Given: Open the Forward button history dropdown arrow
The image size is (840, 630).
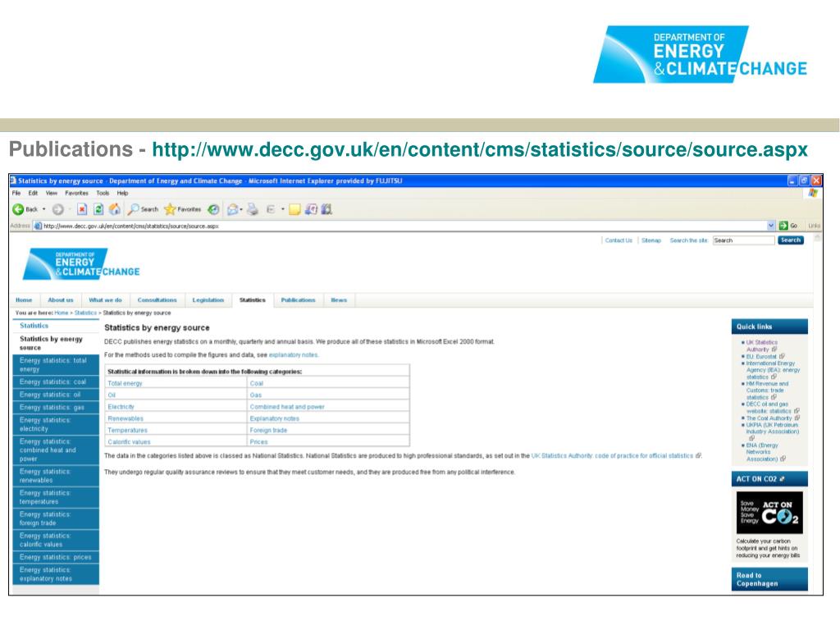Looking at the screenshot, I should (70, 209).
